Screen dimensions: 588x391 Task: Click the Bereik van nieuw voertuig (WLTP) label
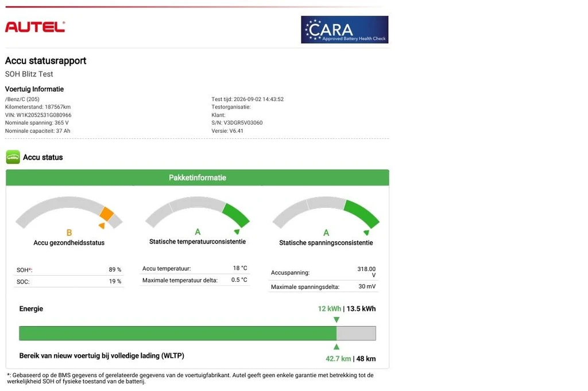click(x=102, y=356)
